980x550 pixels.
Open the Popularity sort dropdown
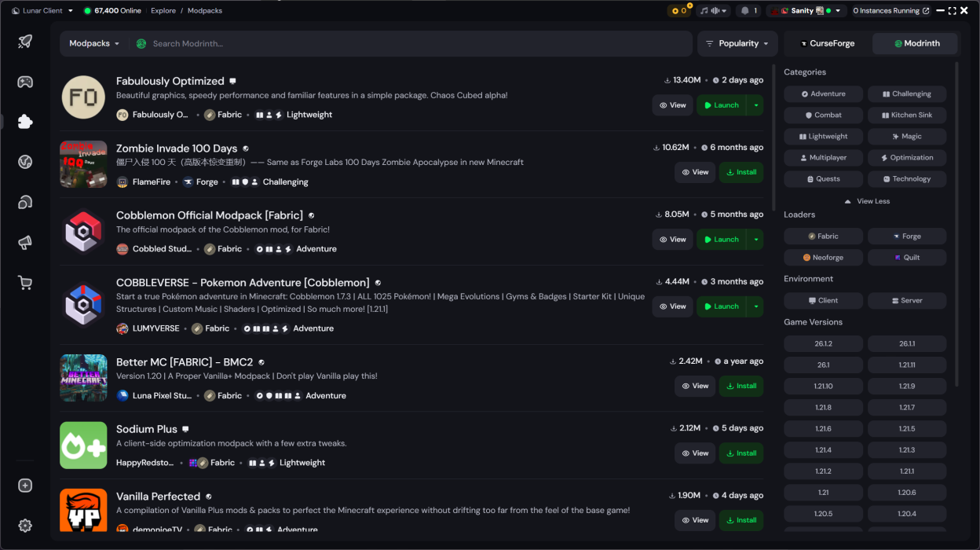(x=737, y=44)
